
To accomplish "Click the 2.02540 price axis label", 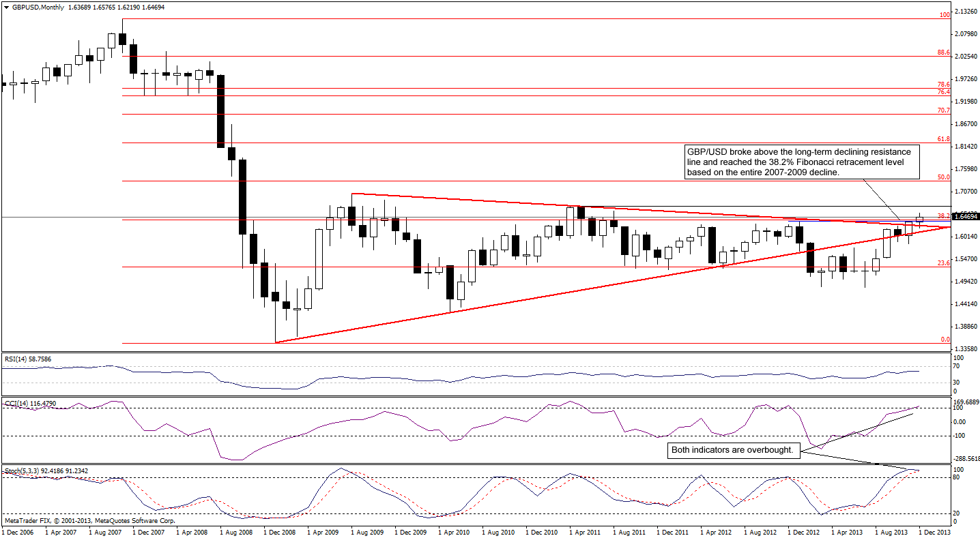I will click(966, 57).
